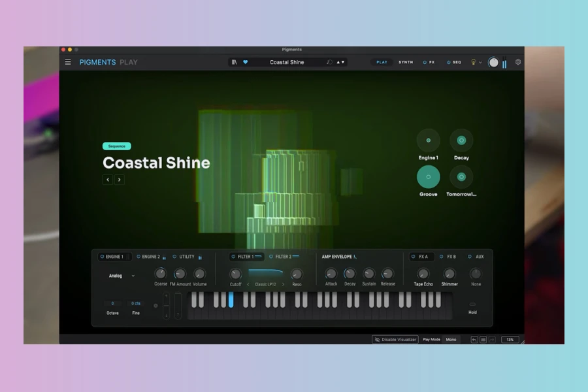Open the preset library browser icon

234,62
